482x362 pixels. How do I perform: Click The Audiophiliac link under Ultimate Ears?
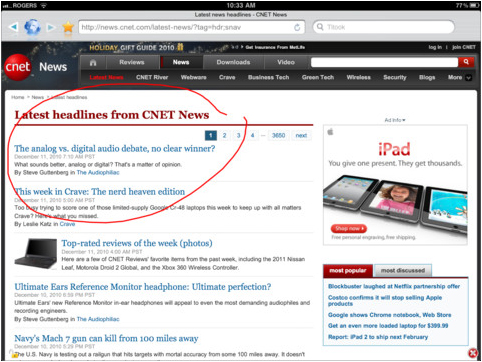(x=98, y=319)
